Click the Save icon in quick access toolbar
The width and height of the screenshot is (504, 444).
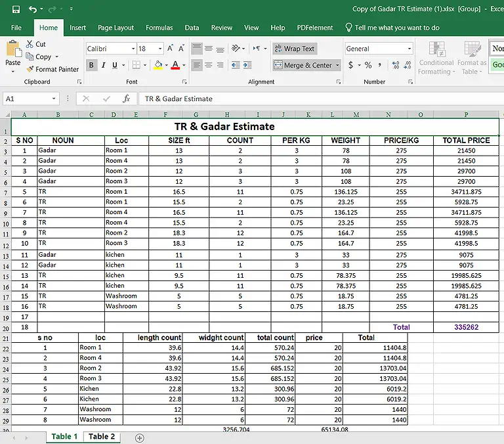[x=16, y=9]
